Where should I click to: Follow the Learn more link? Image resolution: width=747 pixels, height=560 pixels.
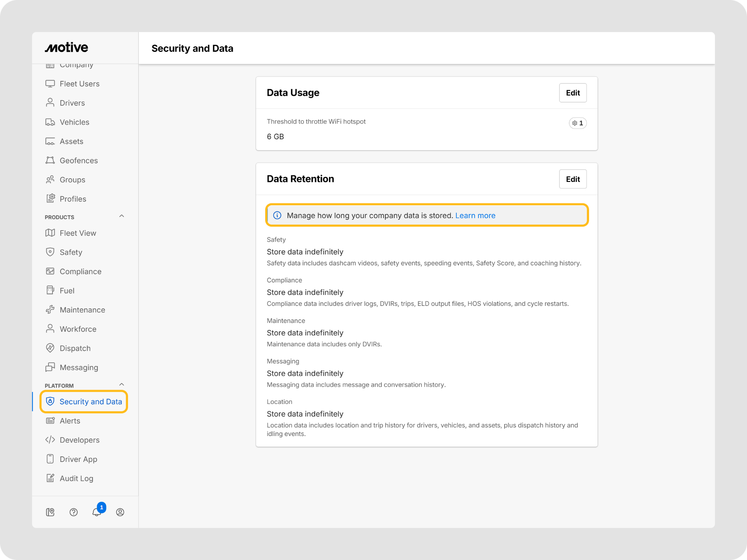[475, 215]
